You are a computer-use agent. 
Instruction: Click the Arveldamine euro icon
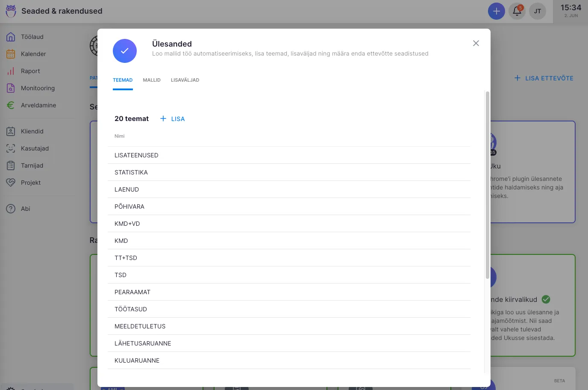(x=11, y=105)
